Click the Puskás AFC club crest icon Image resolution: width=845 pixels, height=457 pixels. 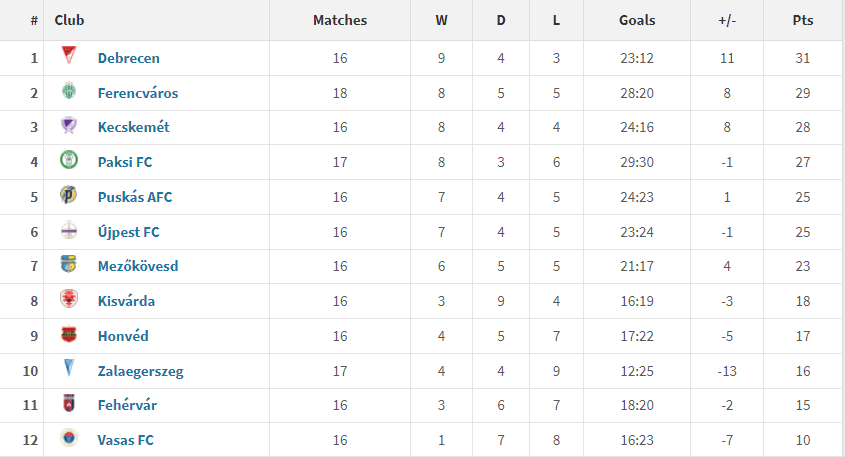click(69, 195)
